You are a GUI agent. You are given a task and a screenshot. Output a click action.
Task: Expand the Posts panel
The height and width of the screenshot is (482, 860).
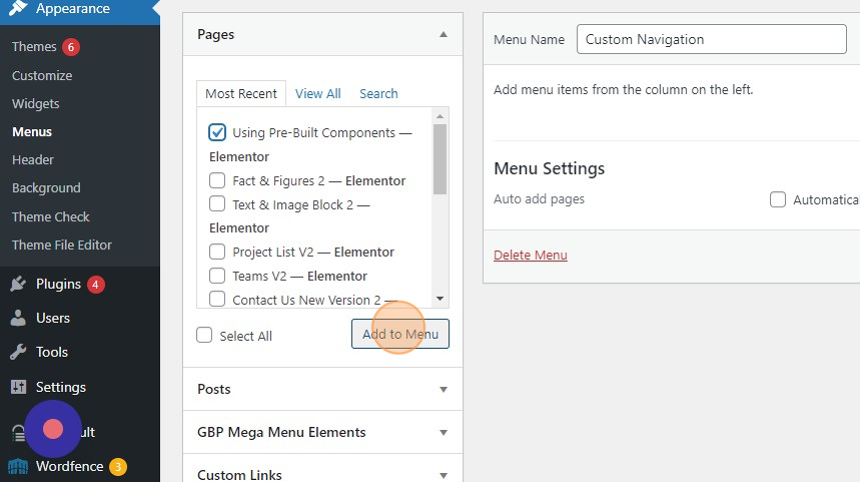[x=322, y=389]
